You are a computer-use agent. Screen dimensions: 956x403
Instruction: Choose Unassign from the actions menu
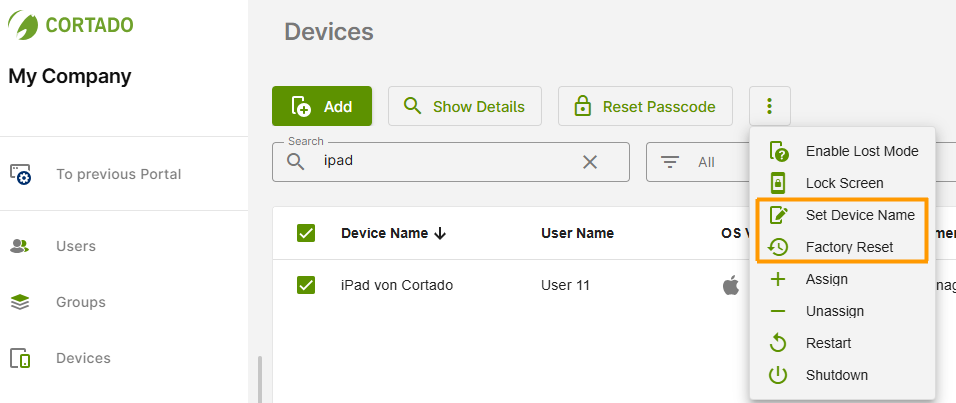[x=834, y=311]
